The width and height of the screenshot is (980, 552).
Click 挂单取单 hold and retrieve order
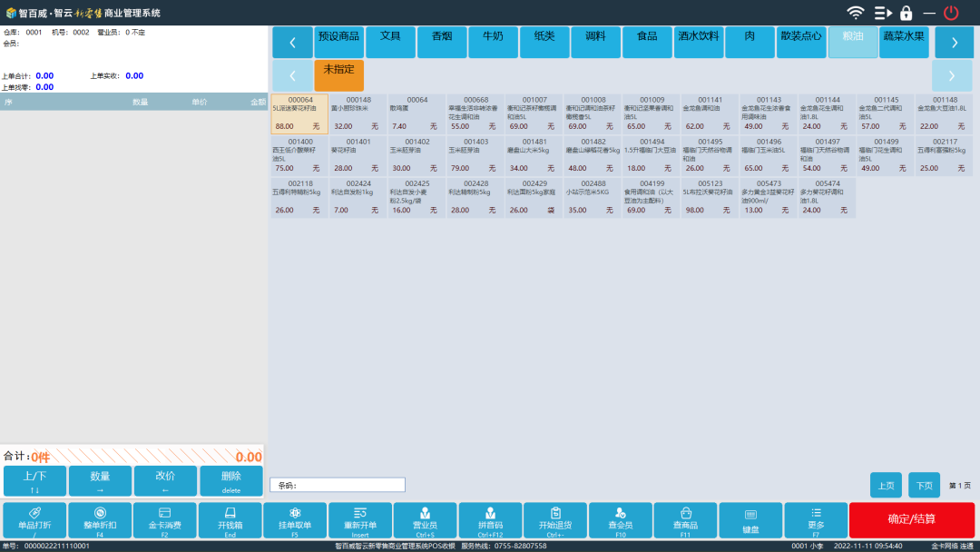click(295, 514)
